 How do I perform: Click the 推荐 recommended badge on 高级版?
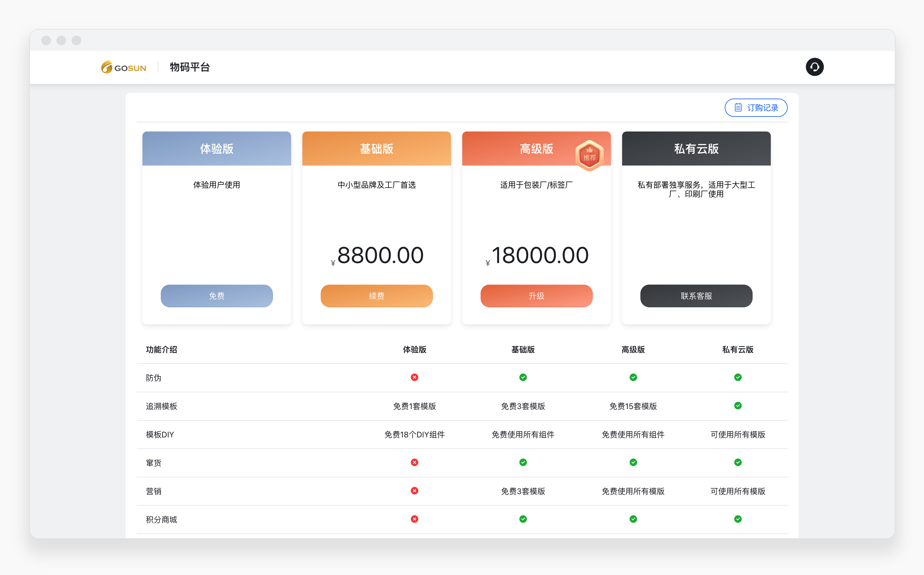tap(589, 155)
